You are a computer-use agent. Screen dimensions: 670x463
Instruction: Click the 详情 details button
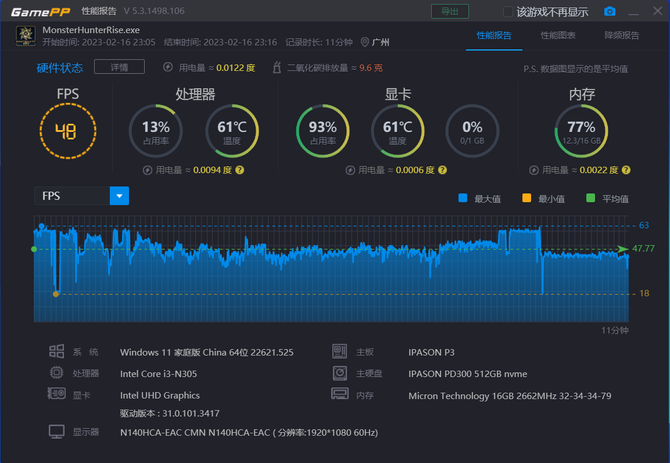coord(119,67)
